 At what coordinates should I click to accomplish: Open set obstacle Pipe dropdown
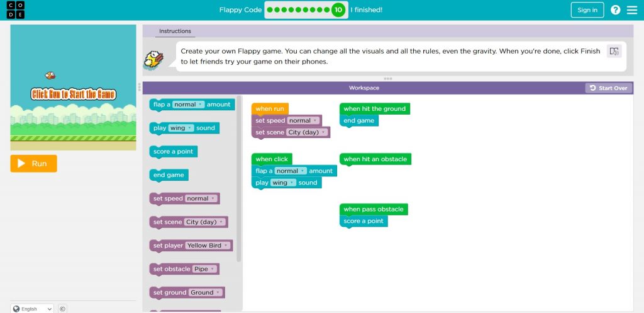[204, 268]
